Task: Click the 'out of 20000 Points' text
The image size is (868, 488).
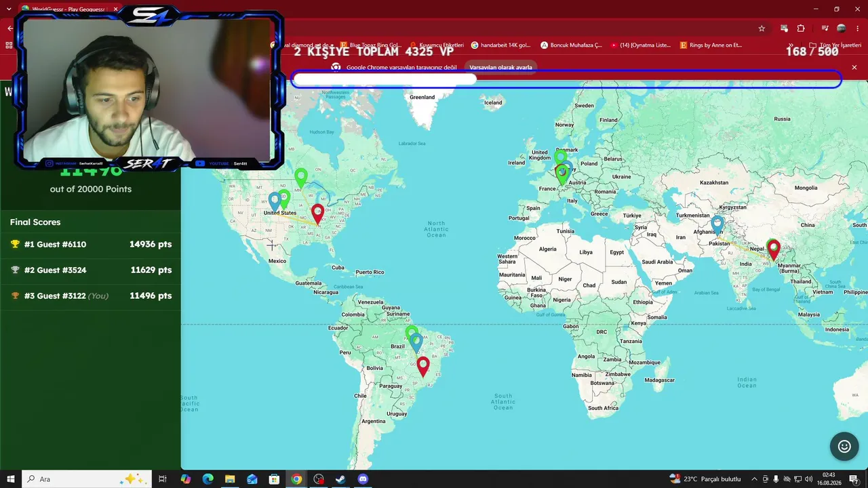Action: [x=91, y=189]
